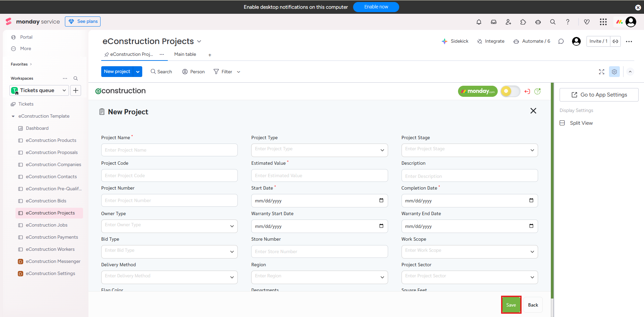The height and width of the screenshot is (317, 644).
Task: Open the inbox tray icon
Action: click(x=494, y=22)
